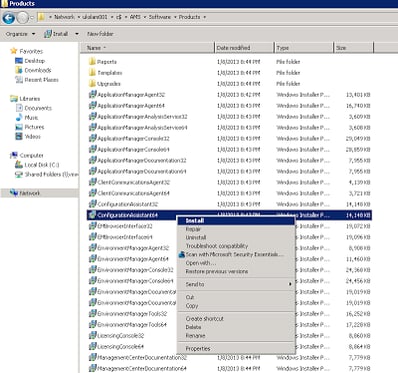Click the Desktop icon in navigation pane
The image size is (398, 373).
(x=19, y=61)
